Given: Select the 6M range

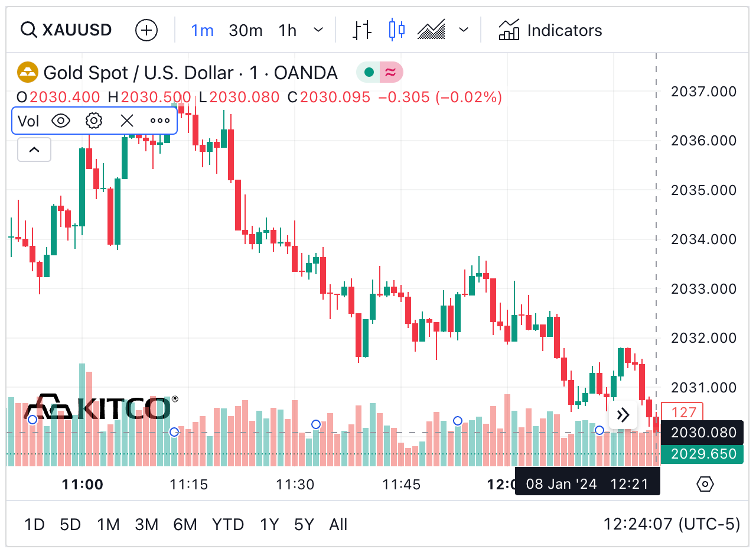Looking at the screenshot, I should pyautogui.click(x=185, y=524).
